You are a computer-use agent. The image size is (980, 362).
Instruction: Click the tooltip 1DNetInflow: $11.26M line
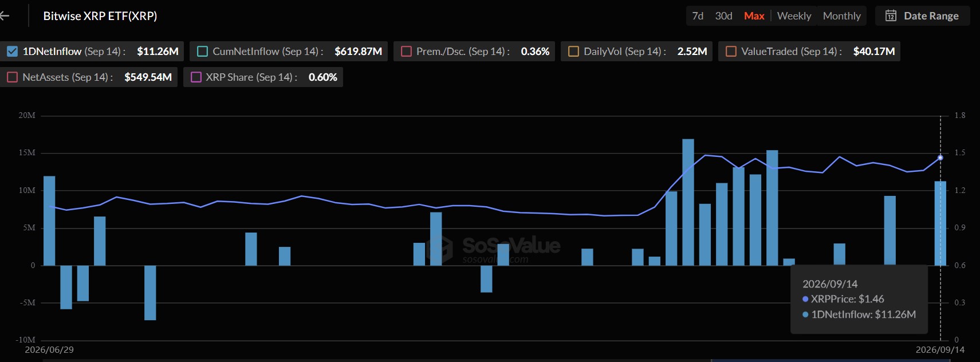859,314
